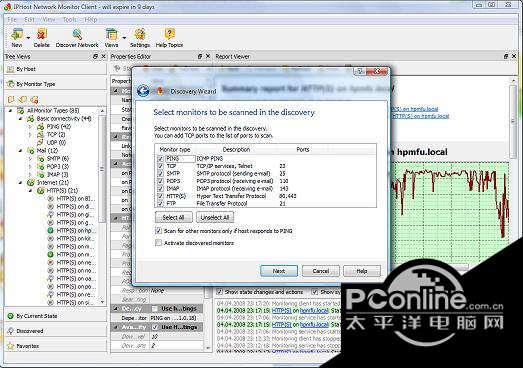Screen dimensions: 523x368
Task: Click Cancel in the Discovery Wizard
Action: 321,271
